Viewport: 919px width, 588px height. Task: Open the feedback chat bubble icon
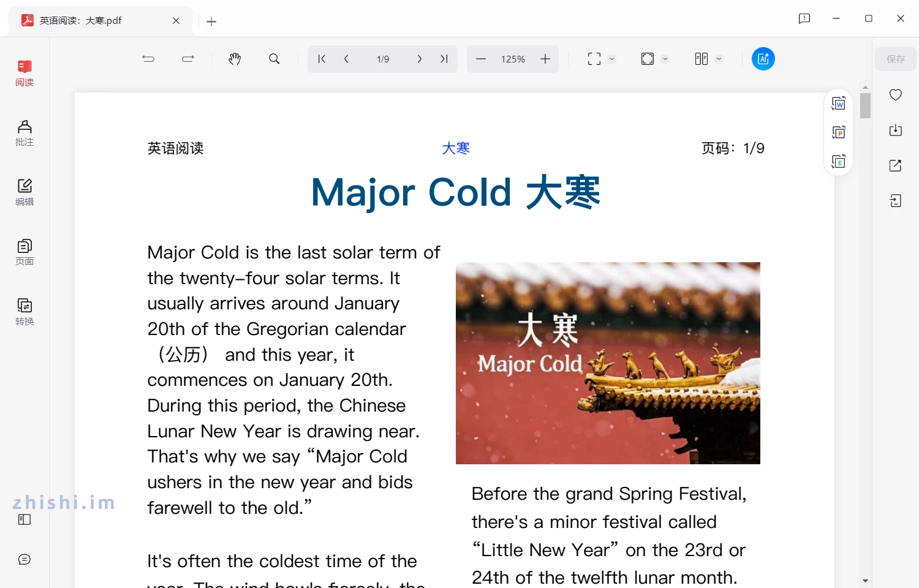[25, 559]
